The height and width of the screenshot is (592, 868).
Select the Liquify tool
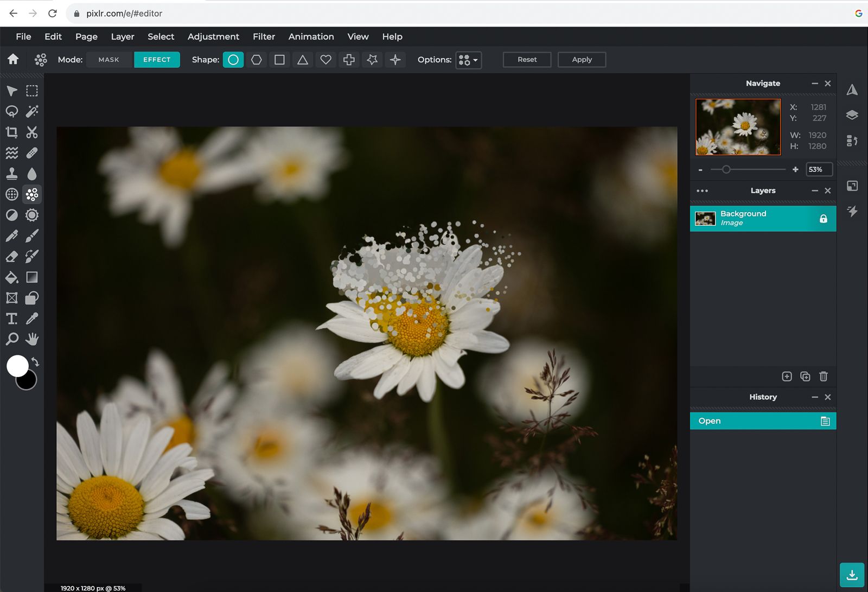11,153
